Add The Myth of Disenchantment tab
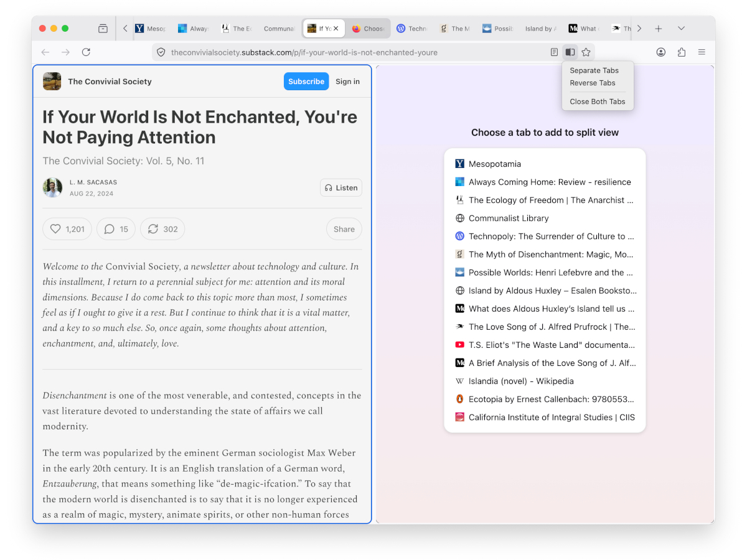747x560 pixels. (545, 254)
